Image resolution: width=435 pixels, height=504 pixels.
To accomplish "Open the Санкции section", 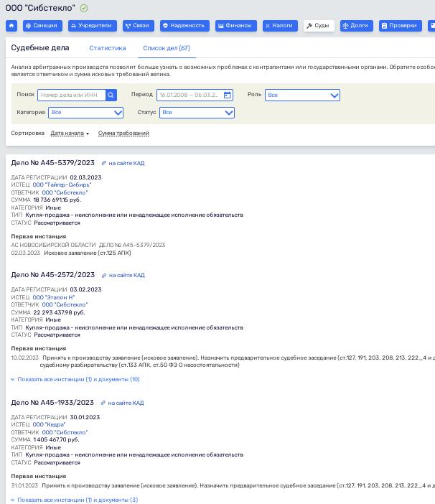I will pos(42,26).
